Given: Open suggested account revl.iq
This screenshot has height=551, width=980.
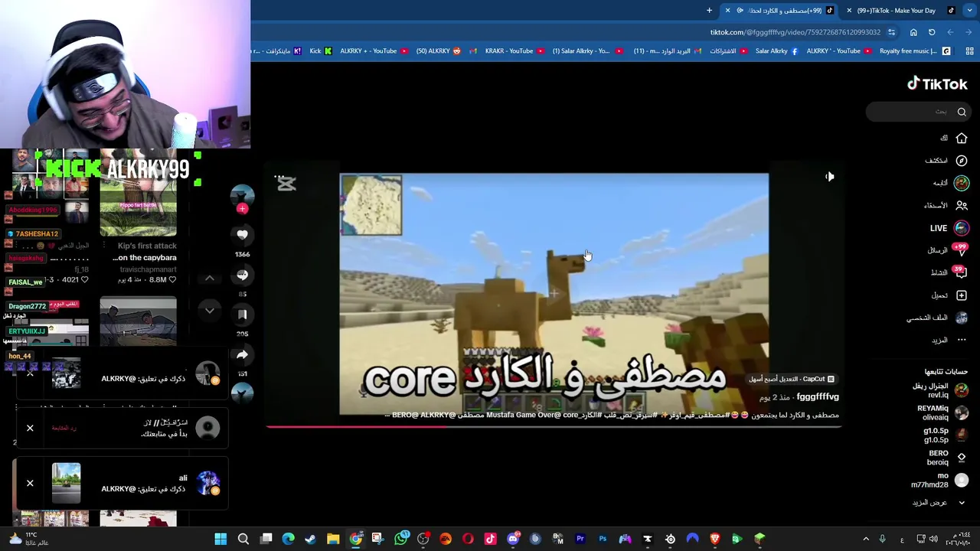Looking at the screenshot, I should coord(939,390).
